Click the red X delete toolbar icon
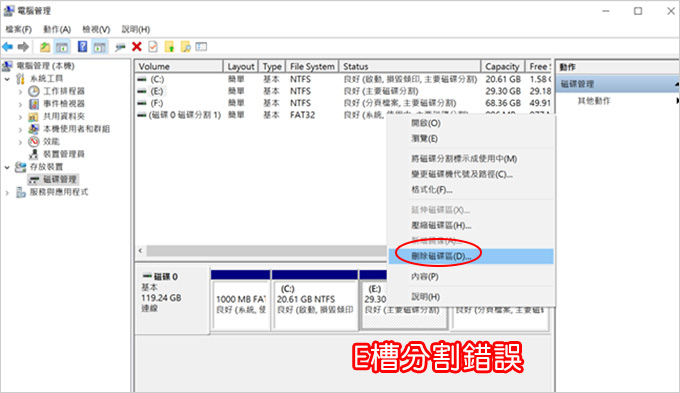This screenshot has height=393, width=680. point(137,46)
